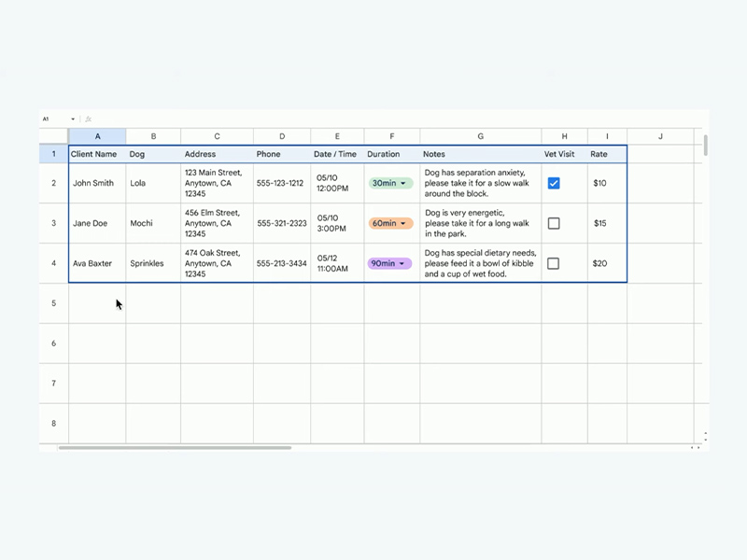Open the 30min duration dropdown
Image resolution: width=747 pixels, height=560 pixels.
click(x=390, y=183)
